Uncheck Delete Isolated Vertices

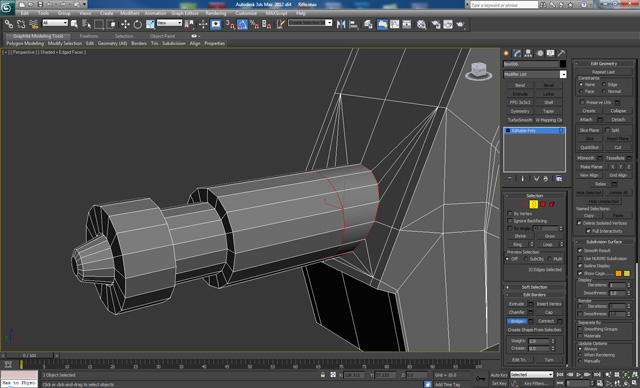(579, 223)
